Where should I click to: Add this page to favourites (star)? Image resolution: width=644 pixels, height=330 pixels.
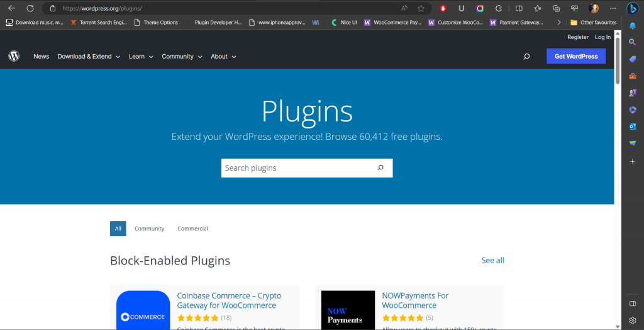pyautogui.click(x=421, y=8)
